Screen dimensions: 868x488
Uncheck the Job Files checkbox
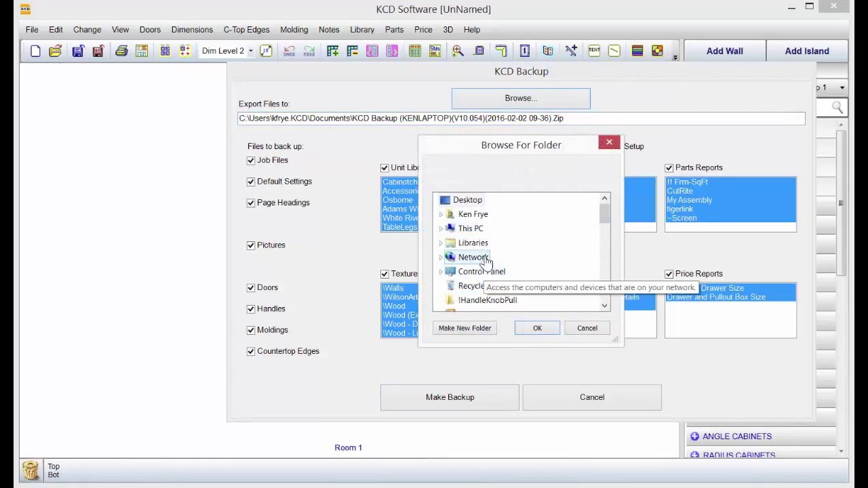(251, 161)
